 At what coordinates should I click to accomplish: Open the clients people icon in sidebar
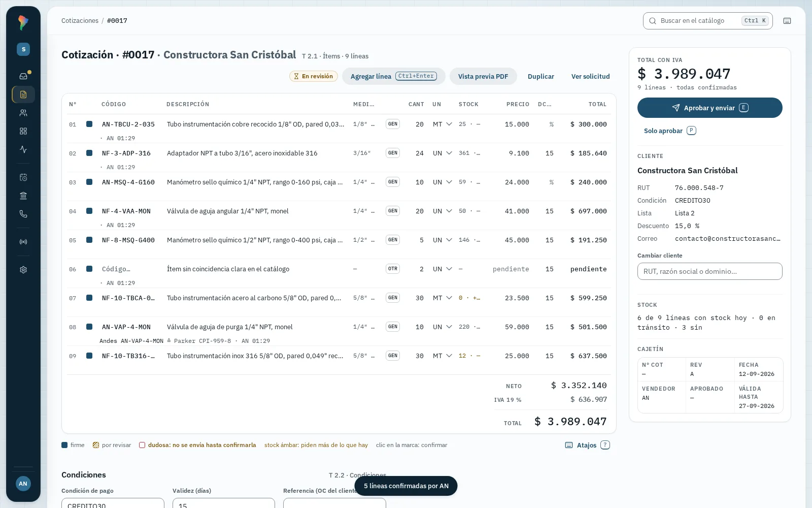pyautogui.click(x=23, y=113)
